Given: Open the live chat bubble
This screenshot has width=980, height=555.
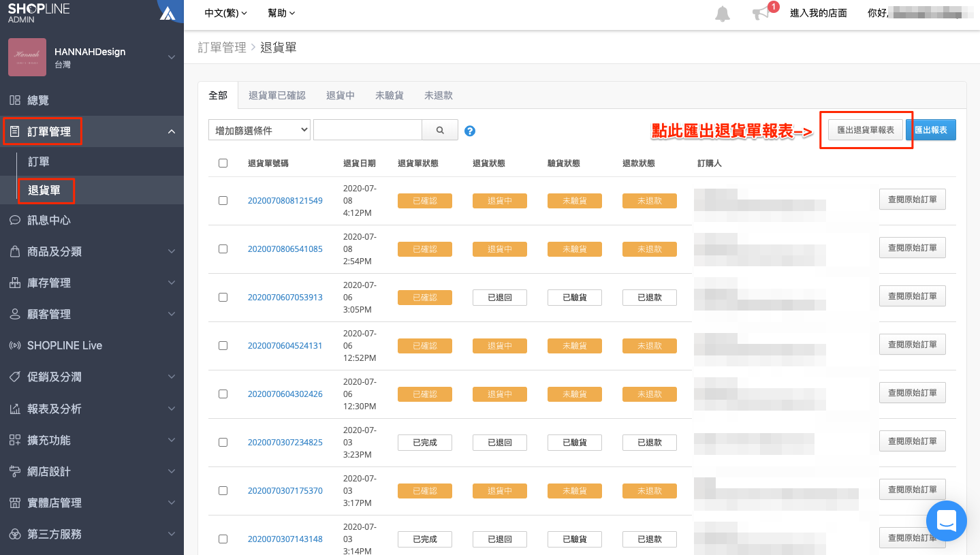Looking at the screenshot, I should coord(947,521).
